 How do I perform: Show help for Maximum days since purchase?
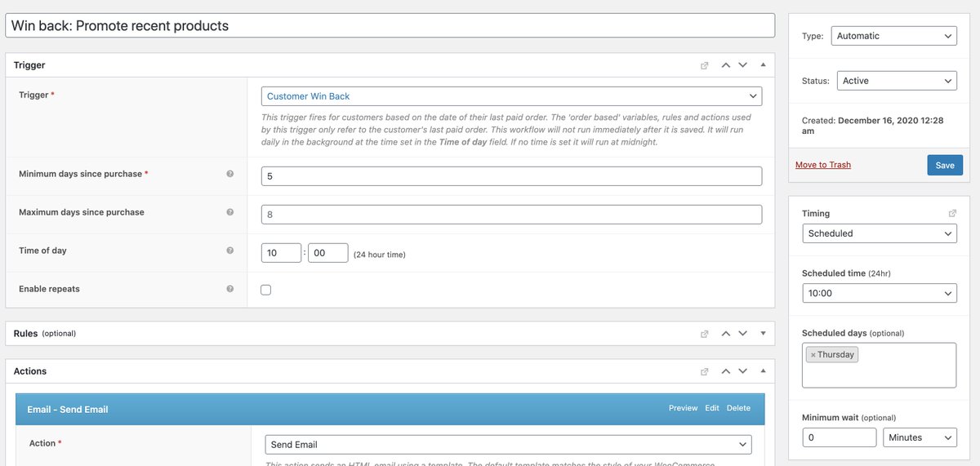[230, 212]
